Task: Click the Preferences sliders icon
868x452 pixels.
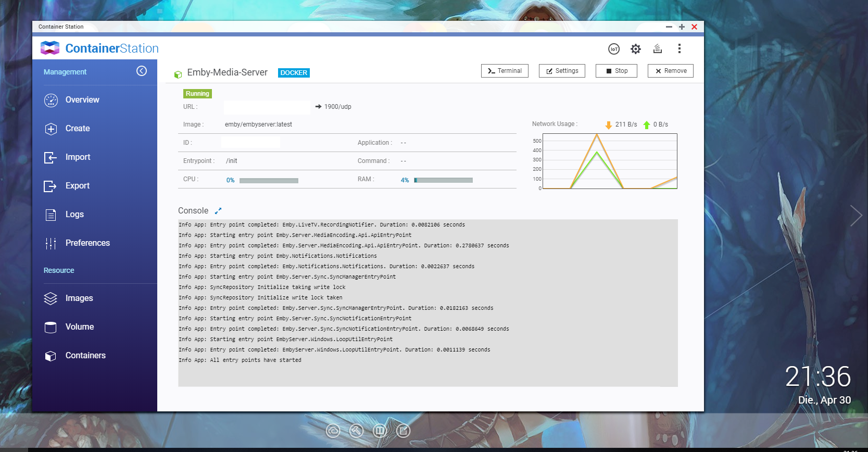Action: click(x=51, y=243)
